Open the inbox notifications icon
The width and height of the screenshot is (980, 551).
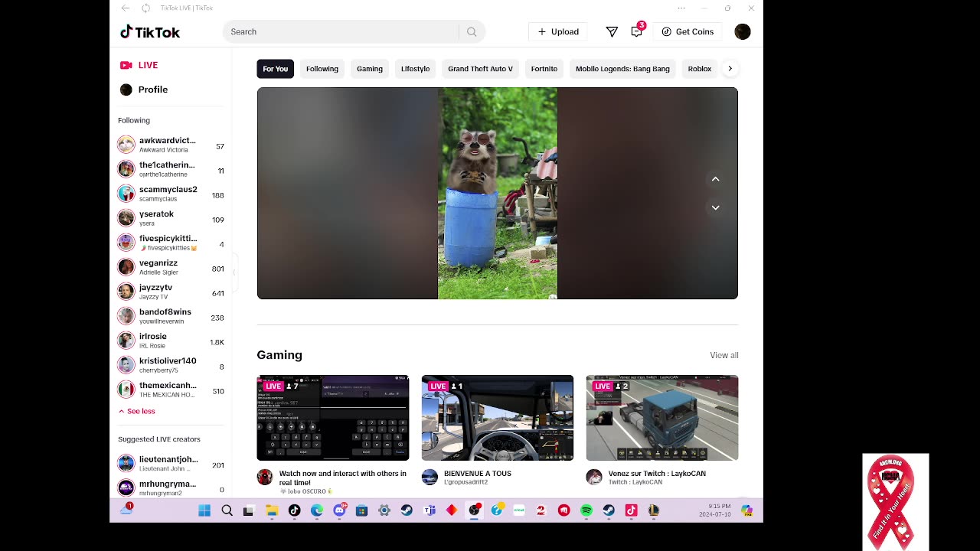click(637, 31)
